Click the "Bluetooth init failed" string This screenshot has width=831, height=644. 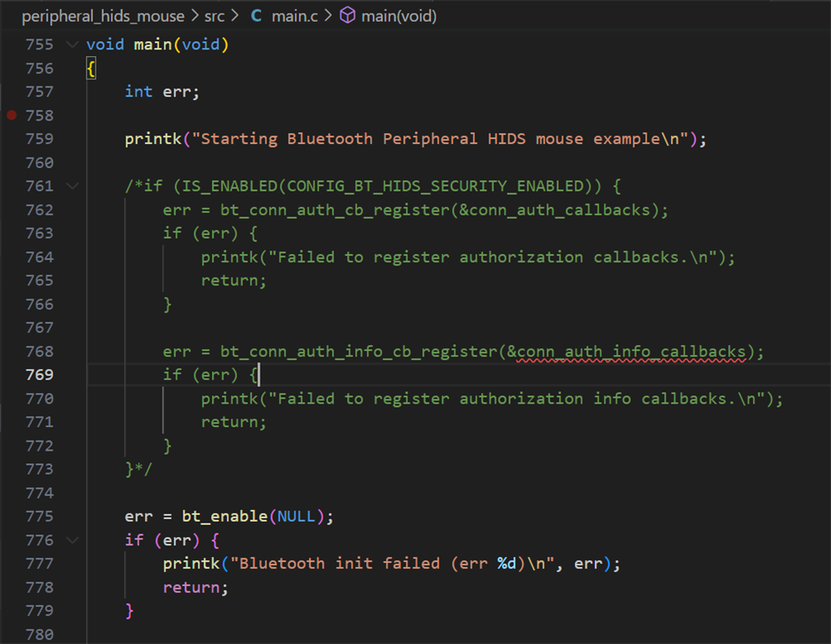click(x=404, y=564)
